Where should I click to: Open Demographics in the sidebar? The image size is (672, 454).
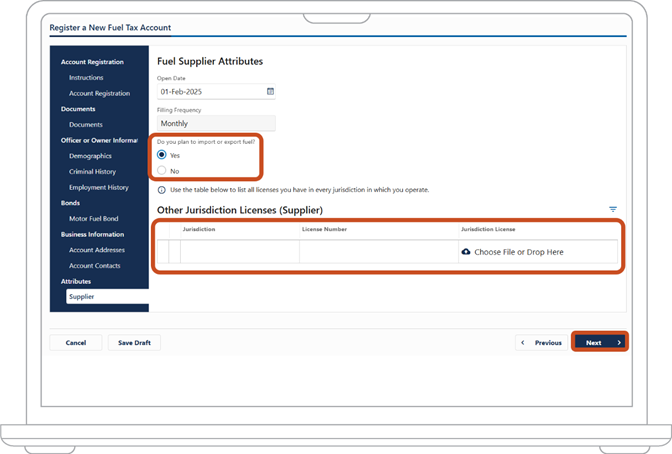point(90,156)
